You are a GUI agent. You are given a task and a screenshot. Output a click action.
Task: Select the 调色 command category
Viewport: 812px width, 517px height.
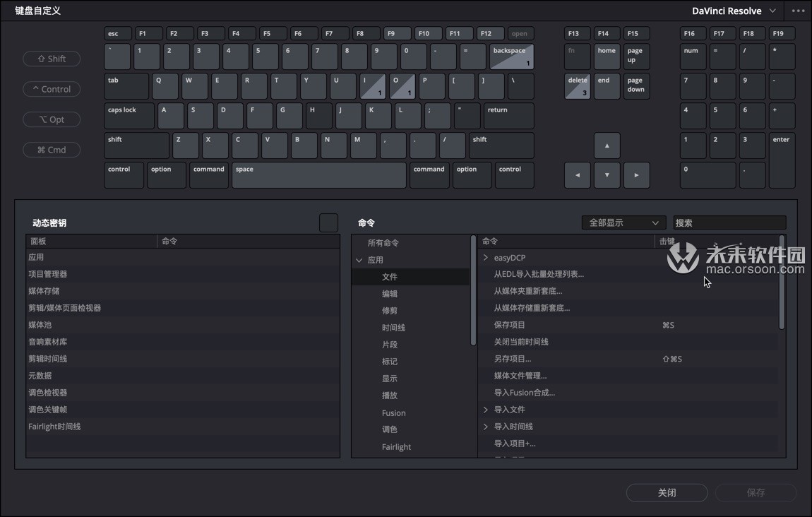410,429
